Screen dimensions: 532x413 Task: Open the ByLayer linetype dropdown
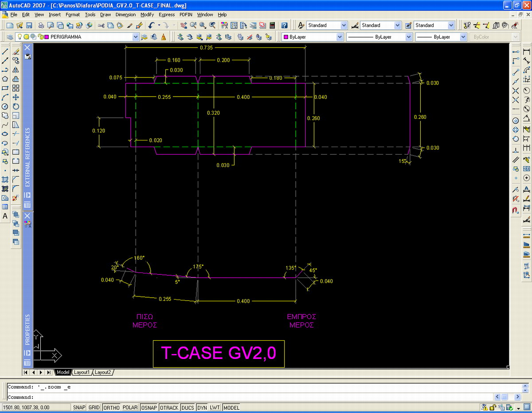tap(409, 37)
